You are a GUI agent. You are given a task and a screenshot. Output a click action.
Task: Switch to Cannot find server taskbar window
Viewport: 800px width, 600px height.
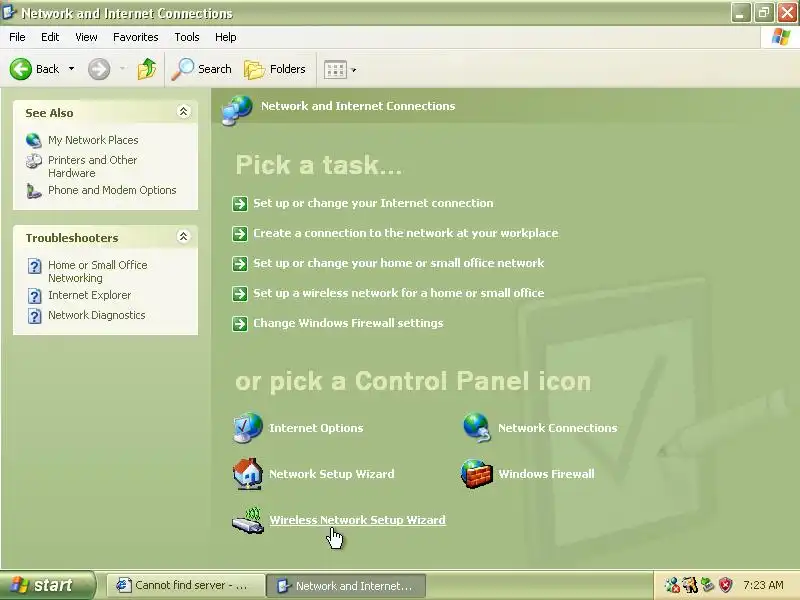point(186,586)
